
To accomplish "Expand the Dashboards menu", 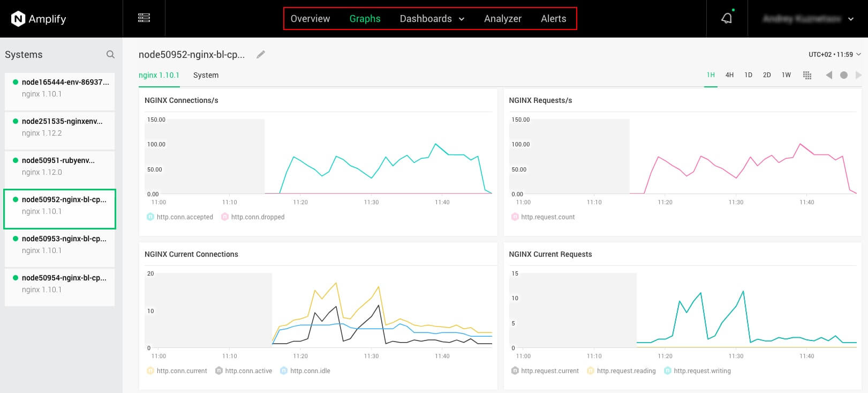I will (432, 19).
